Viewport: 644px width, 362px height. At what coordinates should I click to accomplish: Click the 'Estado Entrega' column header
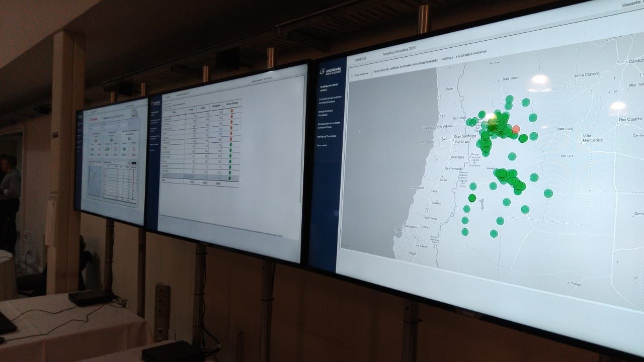232,104
